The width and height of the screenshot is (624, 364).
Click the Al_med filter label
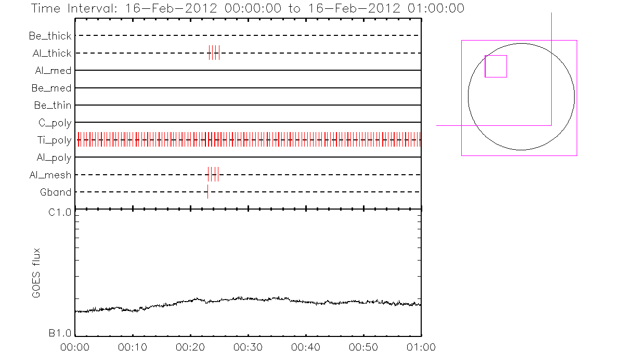53,71
